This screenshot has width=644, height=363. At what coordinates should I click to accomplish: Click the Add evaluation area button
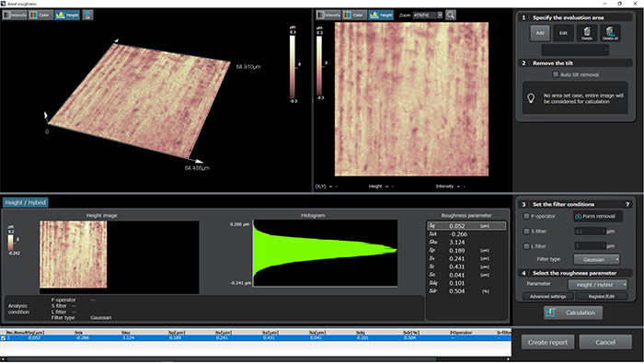tap(540, 33)
